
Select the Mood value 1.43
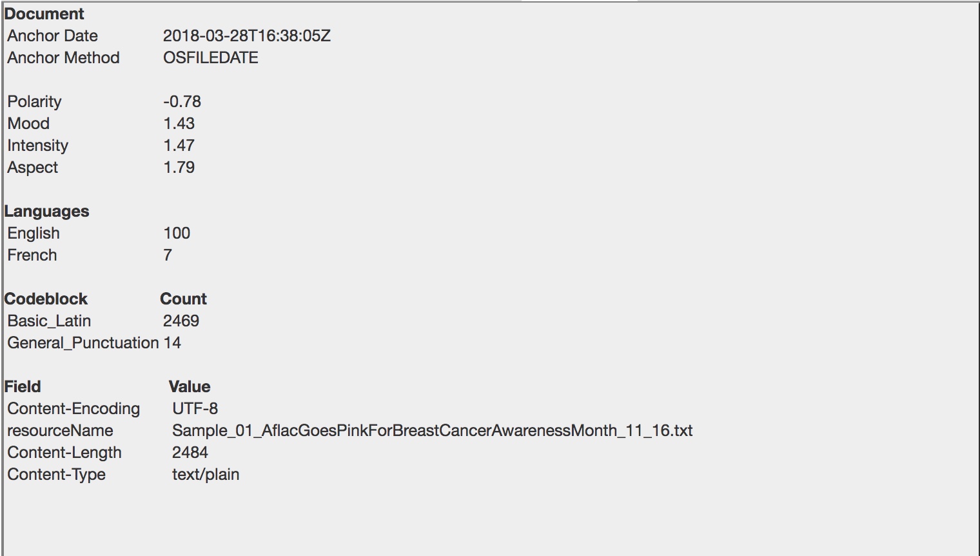tap(179, 123)
